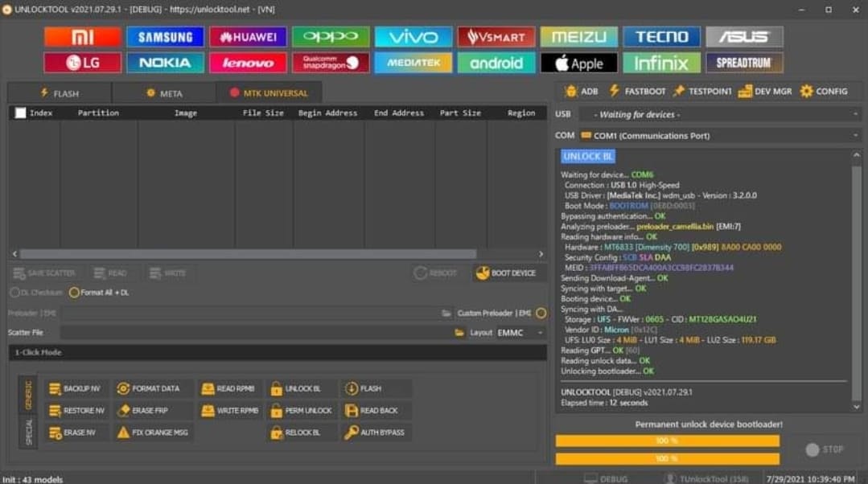Select the Infinix brand tile
Screen dimensions: 868x484
coord(661,63)
